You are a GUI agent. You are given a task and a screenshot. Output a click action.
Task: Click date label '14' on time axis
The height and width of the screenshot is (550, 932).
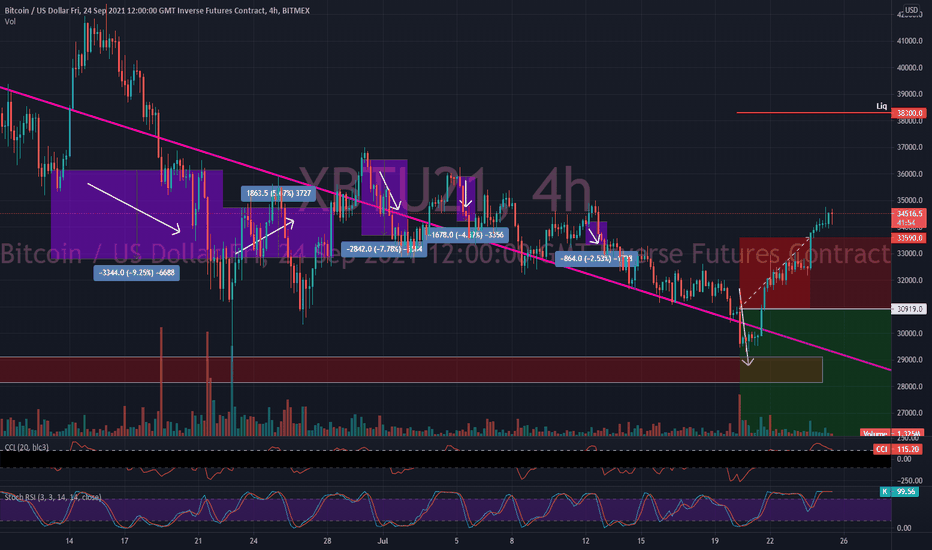point(70,541)
